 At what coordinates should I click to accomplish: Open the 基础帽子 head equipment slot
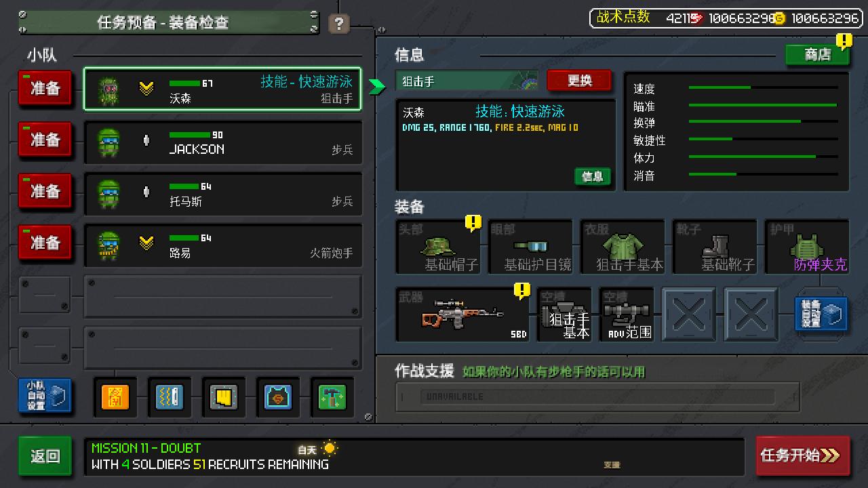pyautogui.click(x=438, y=247)
